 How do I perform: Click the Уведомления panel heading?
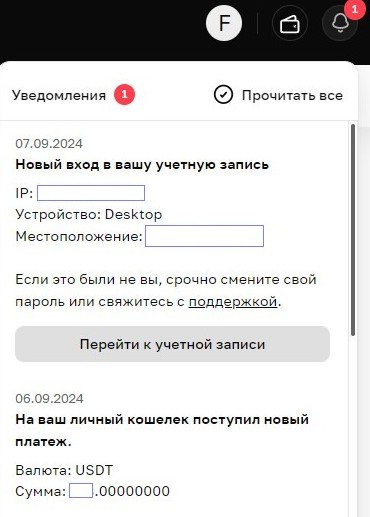pyautogui.click(x=59, y=95)
